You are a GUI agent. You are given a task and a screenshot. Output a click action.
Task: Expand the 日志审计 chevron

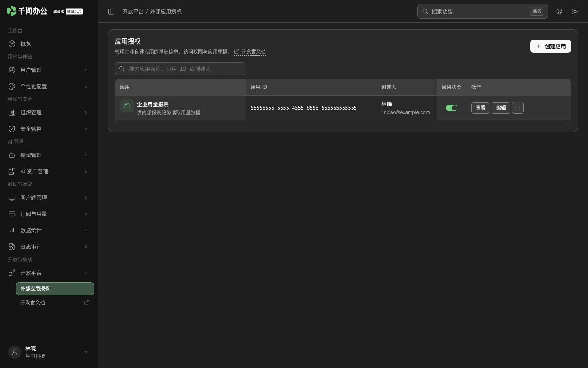(x=86, y=247)
